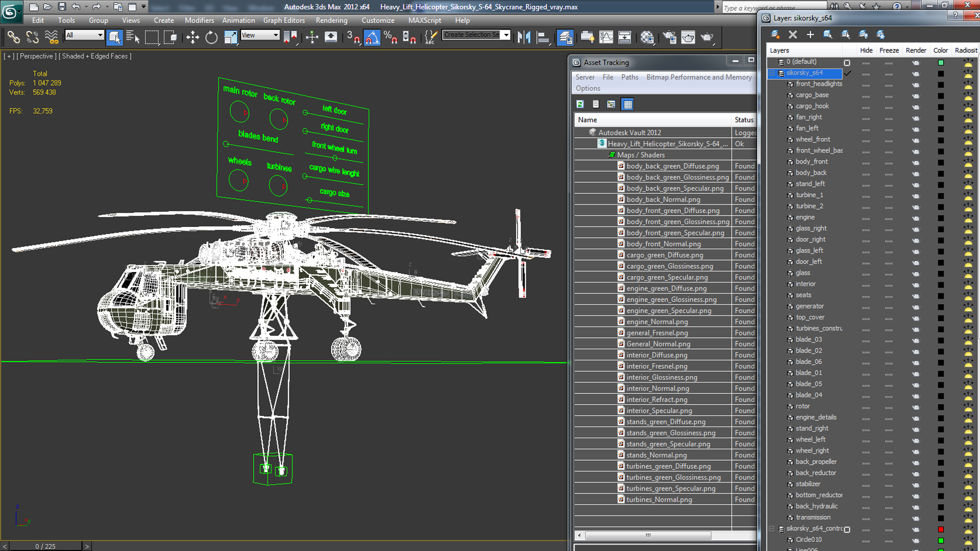Toggle Hide for front_headlights object
The image size is (980, 551).
[866, 85]
